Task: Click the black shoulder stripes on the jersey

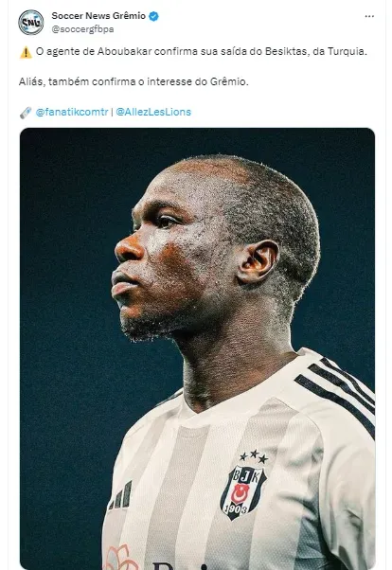Action: pos(336,393)
